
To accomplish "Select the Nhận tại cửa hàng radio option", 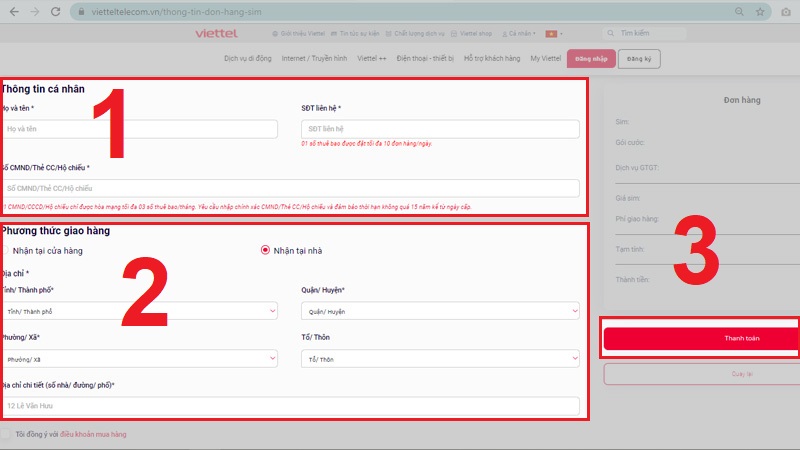I will 6,250.
